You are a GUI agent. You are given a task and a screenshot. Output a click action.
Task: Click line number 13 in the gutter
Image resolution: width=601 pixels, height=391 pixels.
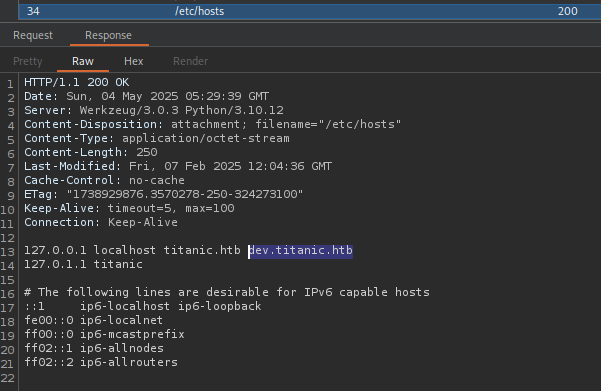(x=8, y=252)
